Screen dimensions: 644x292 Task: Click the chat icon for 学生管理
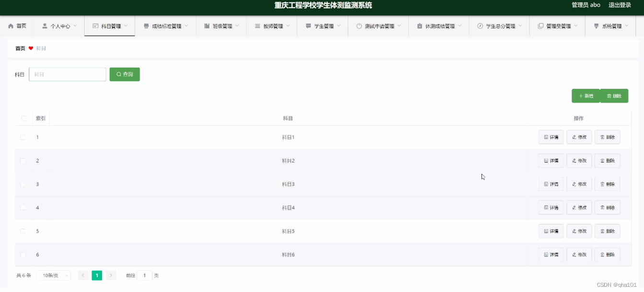coord(308,26)
